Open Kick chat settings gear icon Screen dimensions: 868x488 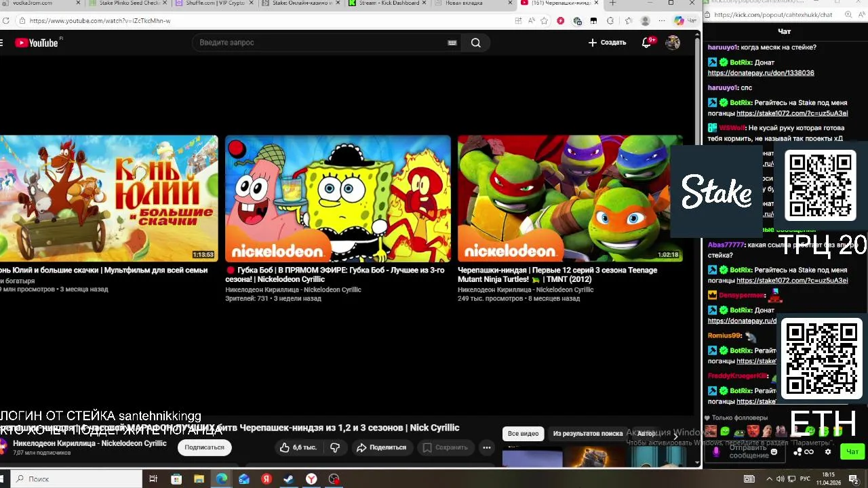pos(827,452)
